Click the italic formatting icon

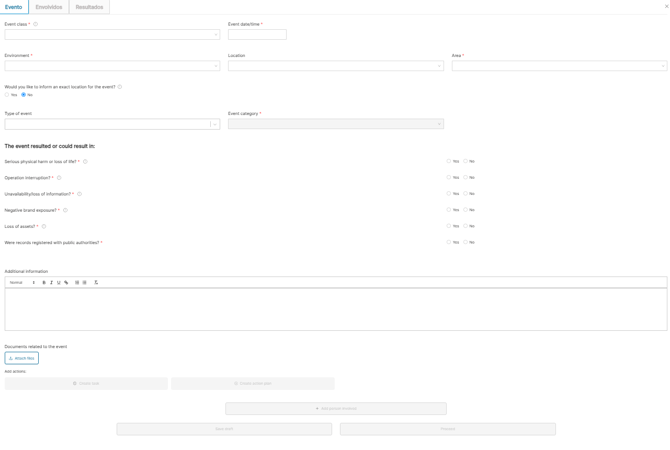pos(51,283)
